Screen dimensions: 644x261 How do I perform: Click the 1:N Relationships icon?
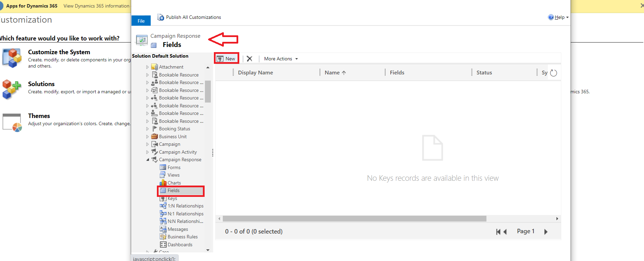click(163, 206)
